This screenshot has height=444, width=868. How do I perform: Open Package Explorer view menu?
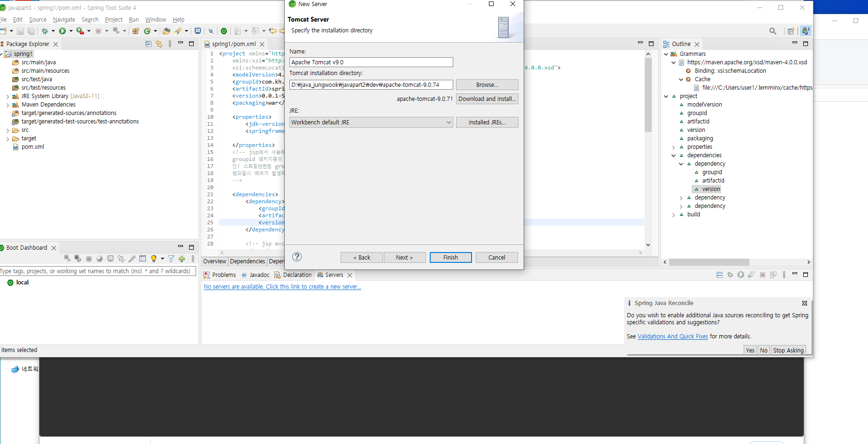click(170, 44)
